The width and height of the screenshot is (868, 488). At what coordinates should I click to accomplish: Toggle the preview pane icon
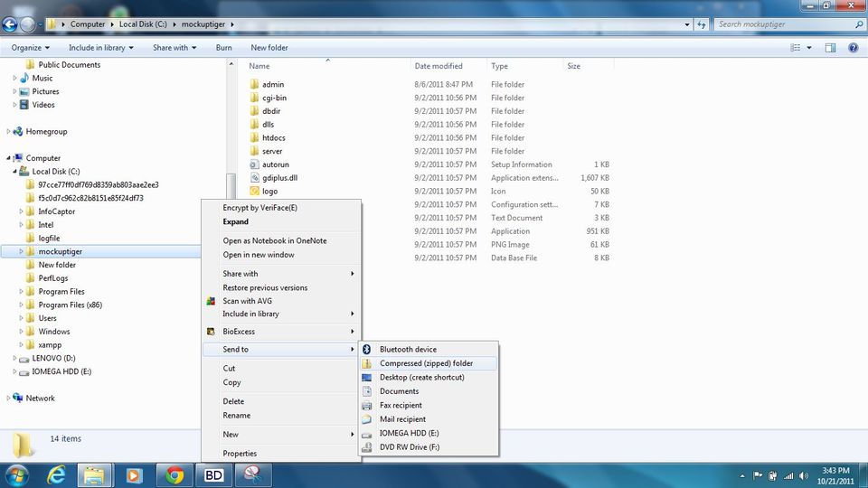click(x=830, y=48)
